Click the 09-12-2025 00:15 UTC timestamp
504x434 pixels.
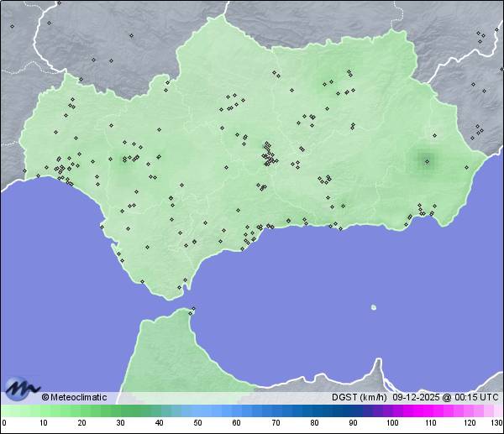tap(445, 397)
